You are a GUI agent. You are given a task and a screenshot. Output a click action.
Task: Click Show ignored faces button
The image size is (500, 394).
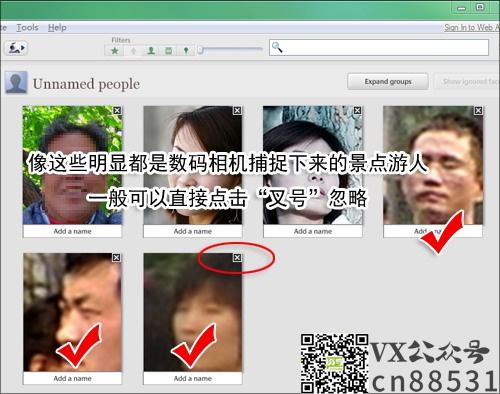467,81
